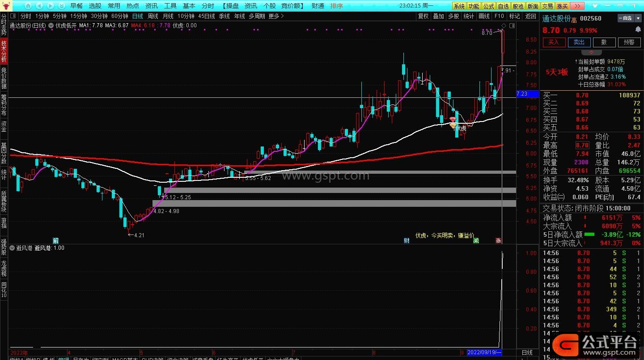Click the 2022/09/19 date marker on timeline
Image resolution: width=644 pixels, height=360 pixels.
(484, 352)
